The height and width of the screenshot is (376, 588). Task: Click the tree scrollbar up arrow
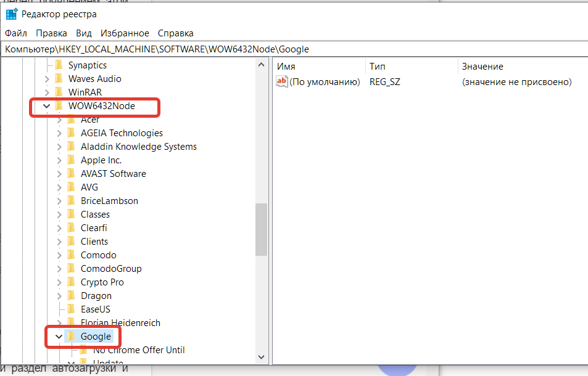[x=262, y=65]
